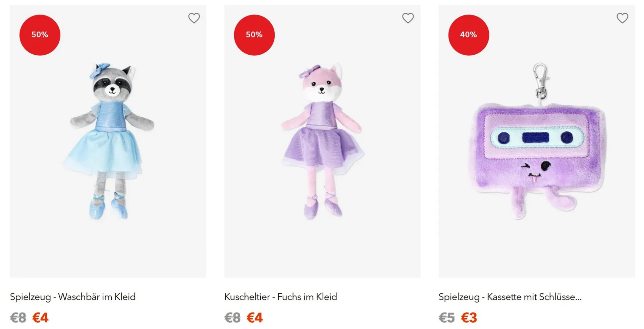
Task: Click the raccoon toy's €4 sale price
Action: pos(41,318)
